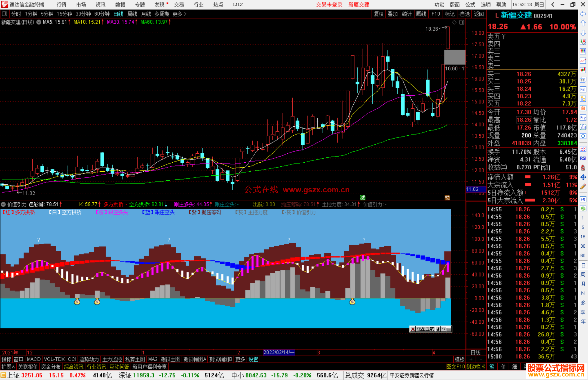This screenshot has height=380, width=588.
Task: Click the circle O icon in sidebar
Action: coord(583,136)
